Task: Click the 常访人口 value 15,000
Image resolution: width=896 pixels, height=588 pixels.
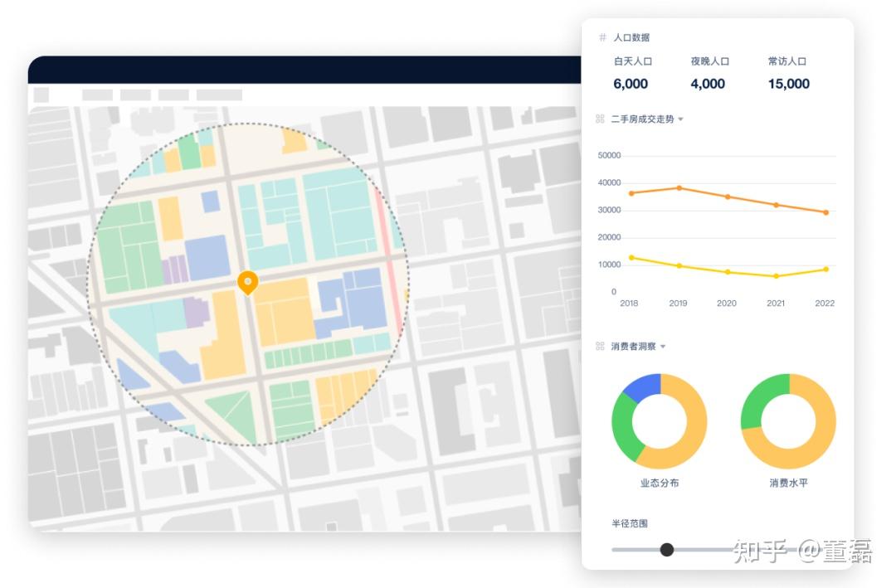Action: 787,83
